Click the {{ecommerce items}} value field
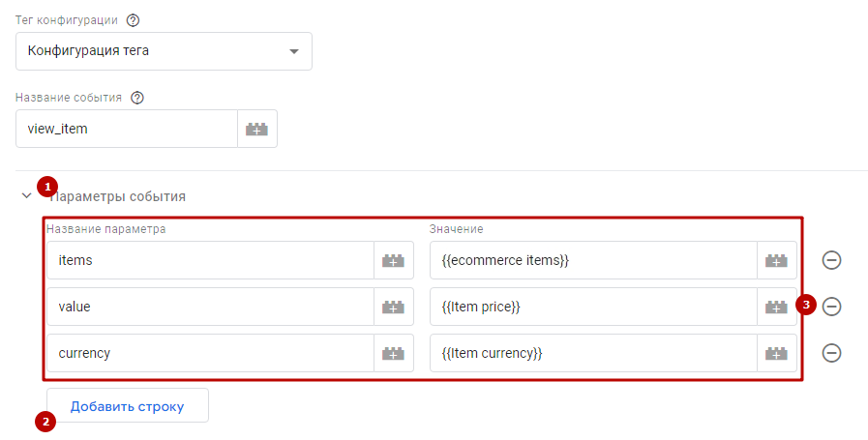 593,260
